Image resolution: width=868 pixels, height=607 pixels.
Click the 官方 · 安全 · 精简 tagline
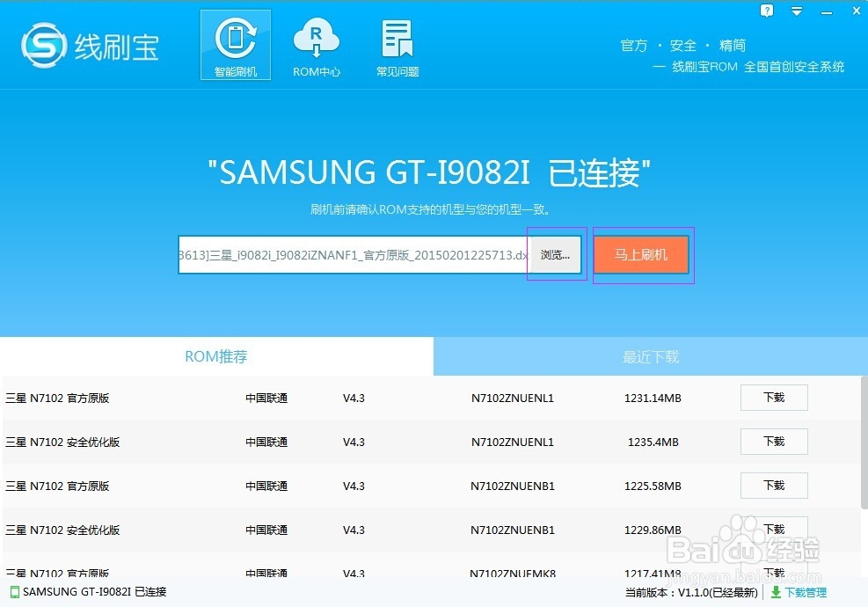(683, 46)
